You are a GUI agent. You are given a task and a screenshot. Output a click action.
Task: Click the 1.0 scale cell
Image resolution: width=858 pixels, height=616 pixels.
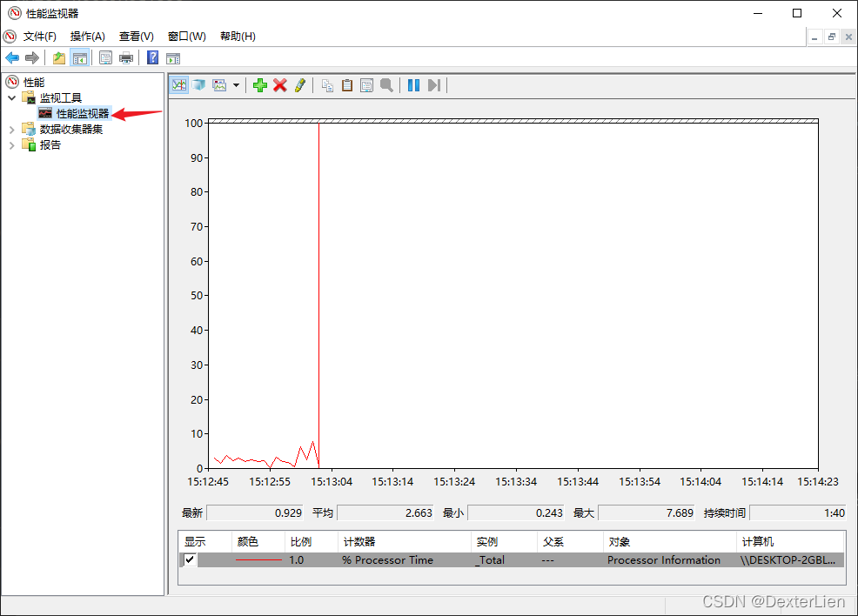coord(296,559)
